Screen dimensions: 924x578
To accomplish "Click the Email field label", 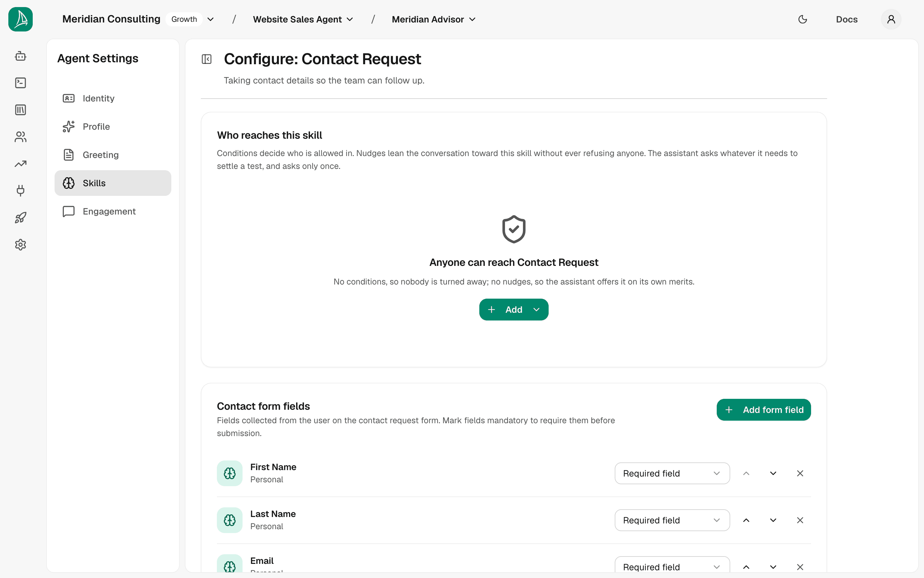I will coord(262,561).
